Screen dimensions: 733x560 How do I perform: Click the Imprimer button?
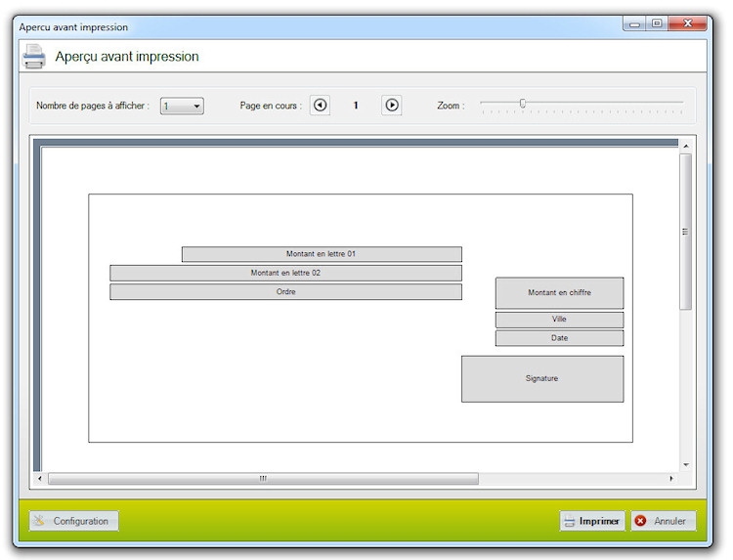click(592, 521)
